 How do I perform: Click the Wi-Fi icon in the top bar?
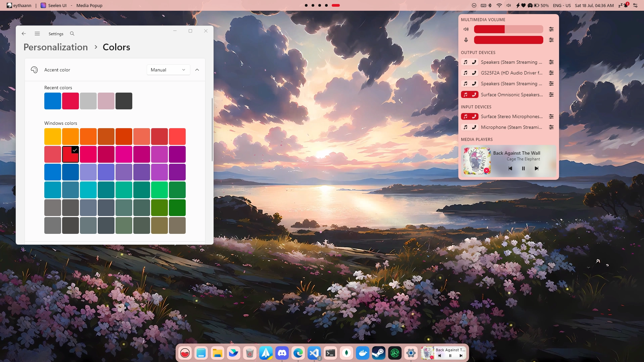(x=499, y=5)
